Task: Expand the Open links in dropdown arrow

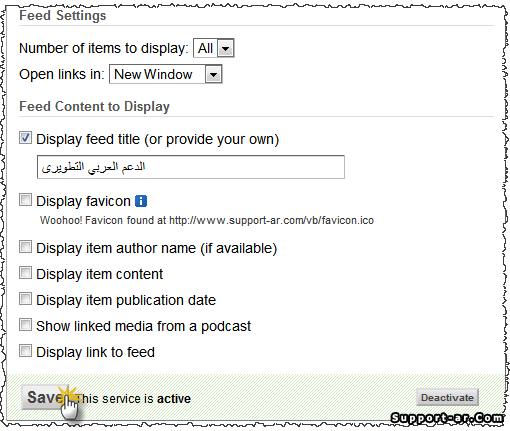Action: [213, 74]
